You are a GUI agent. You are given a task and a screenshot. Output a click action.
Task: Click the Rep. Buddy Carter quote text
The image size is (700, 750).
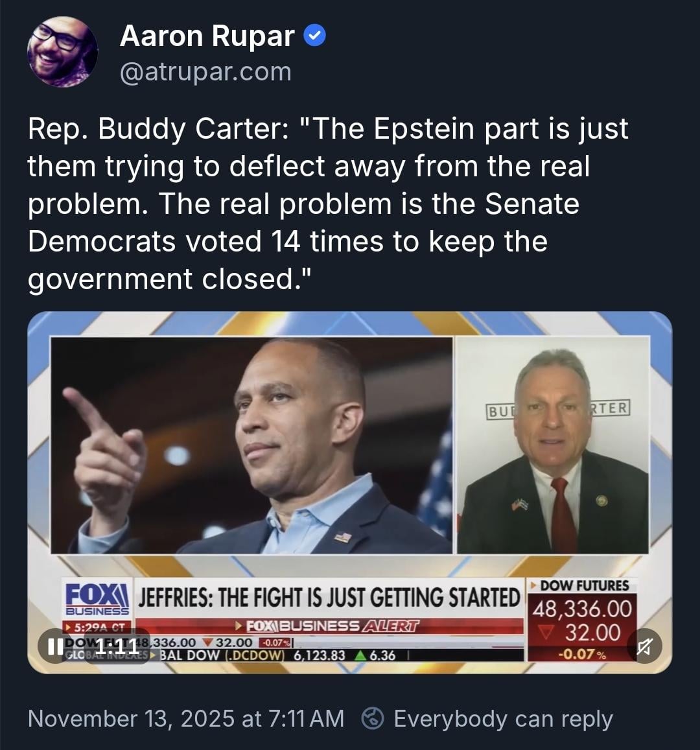327,204
